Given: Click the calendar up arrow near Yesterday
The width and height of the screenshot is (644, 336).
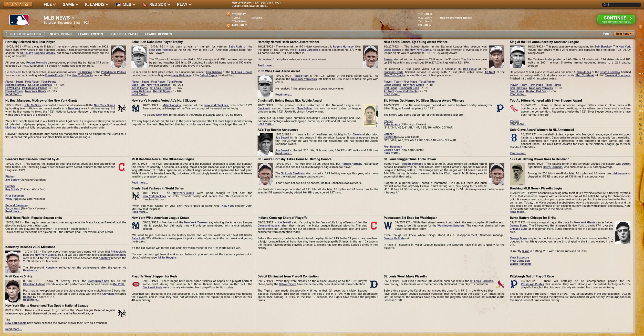Looking at the screenshot, I should [228, 14].
